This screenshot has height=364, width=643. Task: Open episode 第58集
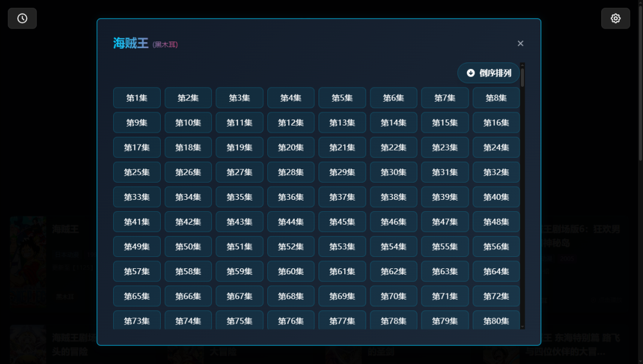pyautogui.click(x=188, y=271)
